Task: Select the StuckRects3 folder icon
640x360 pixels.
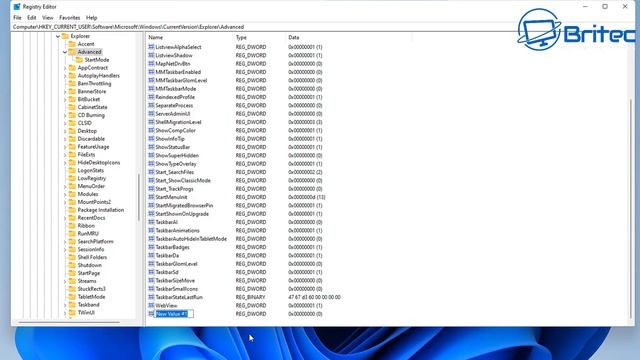Action: [x=72, y=289]
